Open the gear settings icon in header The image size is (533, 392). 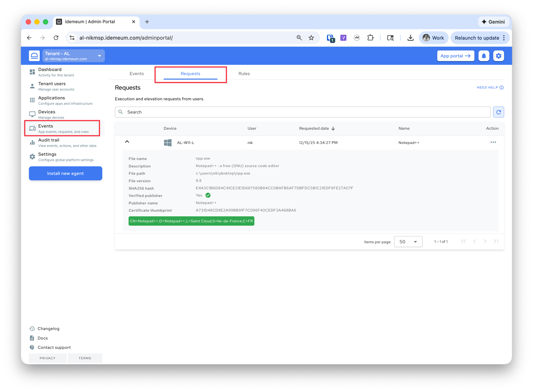point(498,56)
